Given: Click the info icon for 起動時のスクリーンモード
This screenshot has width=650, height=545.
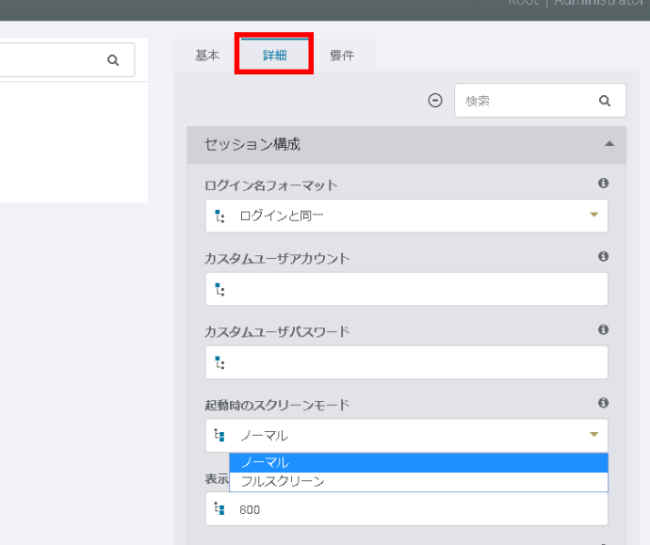Looking at the screenshot, I should 603,402.
